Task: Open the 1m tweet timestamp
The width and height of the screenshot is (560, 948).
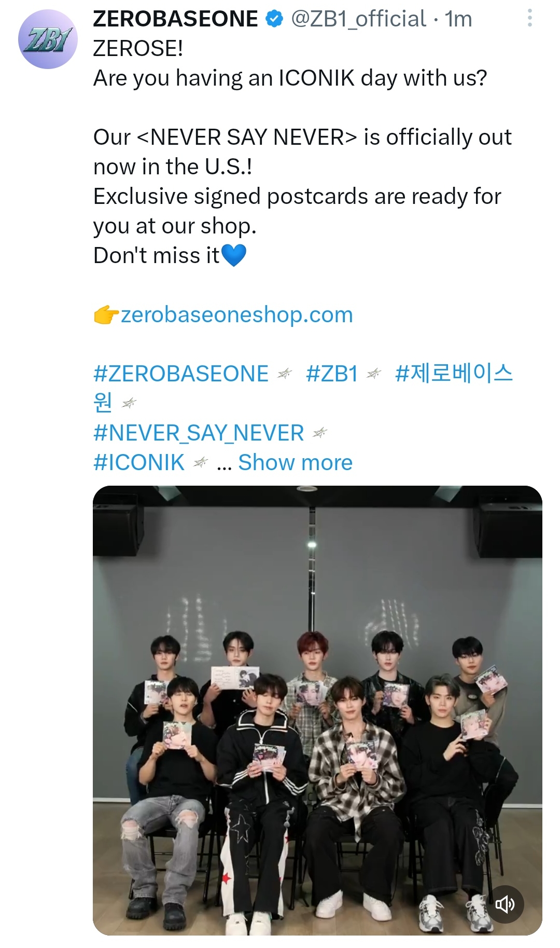Action: (458, 19)
